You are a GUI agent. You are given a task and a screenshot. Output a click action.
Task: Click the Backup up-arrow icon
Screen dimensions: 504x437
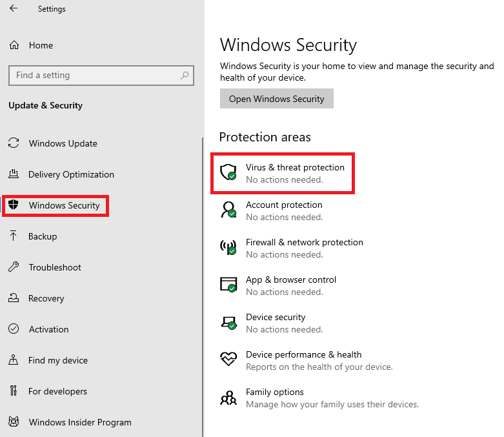tap(13, 236)
